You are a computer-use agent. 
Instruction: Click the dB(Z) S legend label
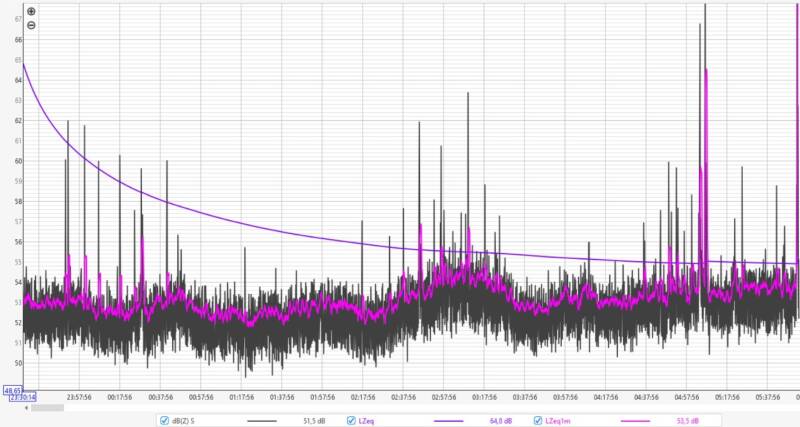tap(183, 421)
